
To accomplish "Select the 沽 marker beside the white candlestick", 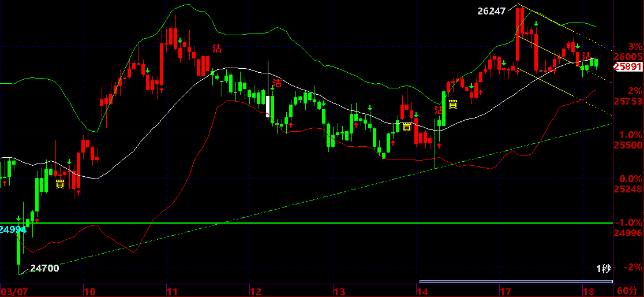I will coord(277,83).
